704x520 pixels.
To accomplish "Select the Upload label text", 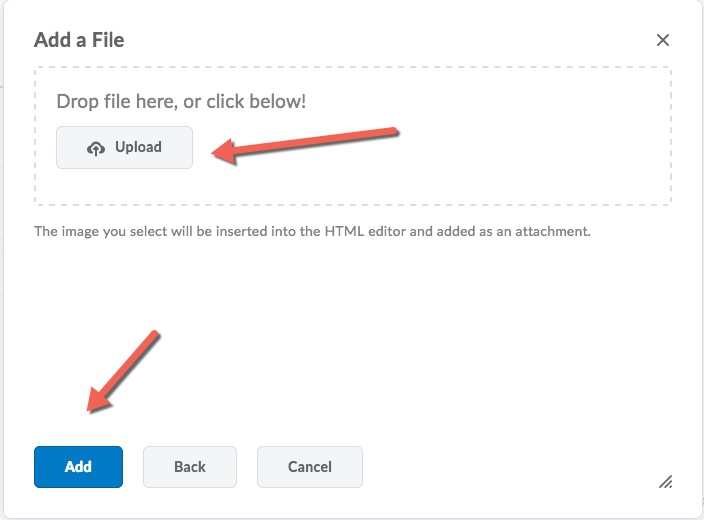I will (138, 147).
